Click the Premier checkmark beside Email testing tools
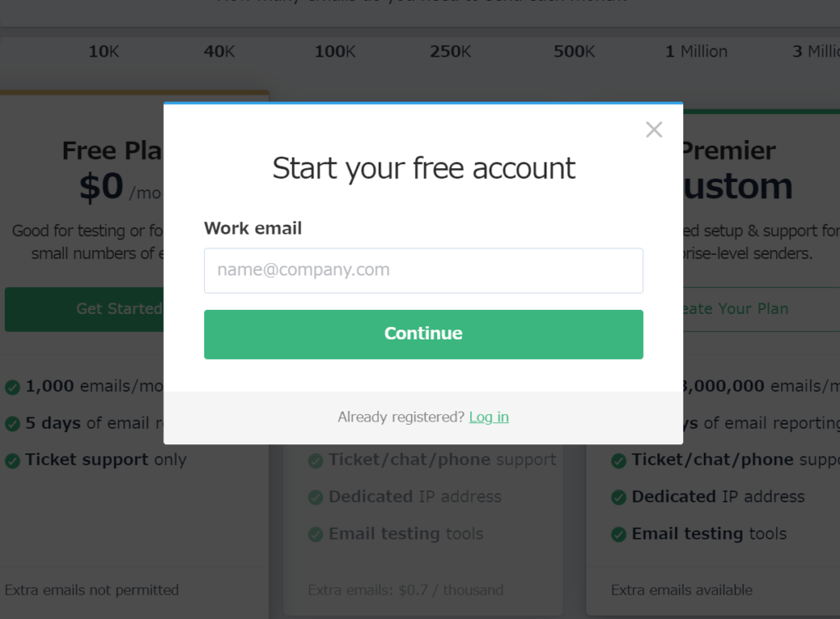Image resolution: width=840 pixels, height=619 pixels. click(619, 535)
